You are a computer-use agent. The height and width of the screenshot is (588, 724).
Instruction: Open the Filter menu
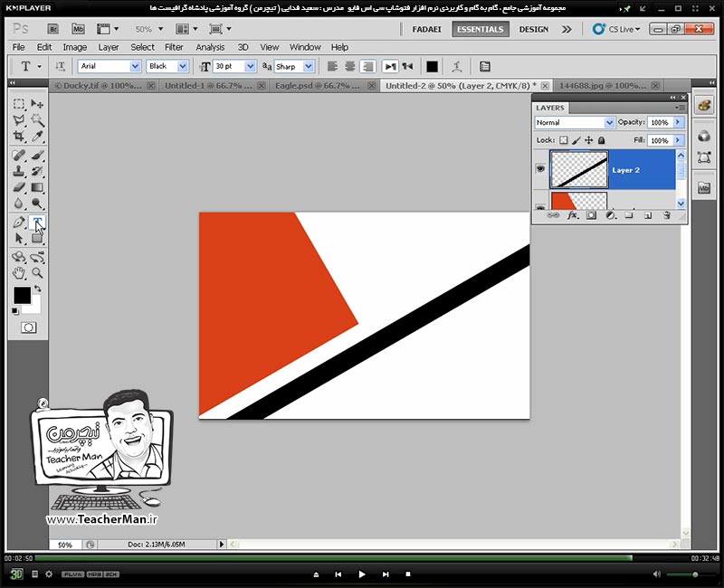click(x=174, y=47)
